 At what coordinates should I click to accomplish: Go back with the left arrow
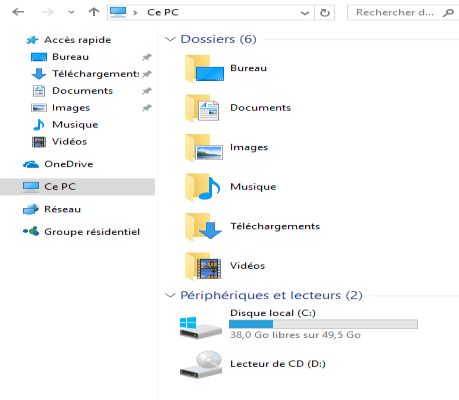18,12
